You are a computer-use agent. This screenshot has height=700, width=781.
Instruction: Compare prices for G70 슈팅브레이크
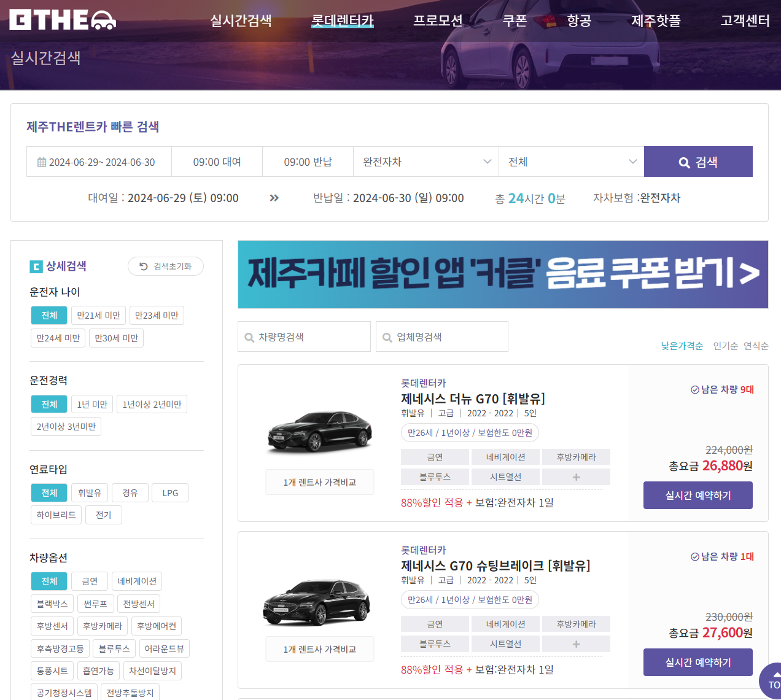tap(320, 650)
